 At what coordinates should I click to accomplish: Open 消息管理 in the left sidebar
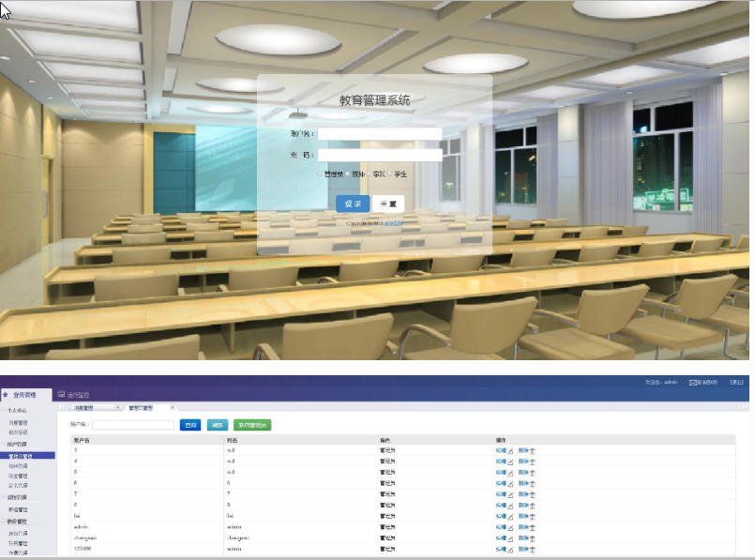point(19,423)
